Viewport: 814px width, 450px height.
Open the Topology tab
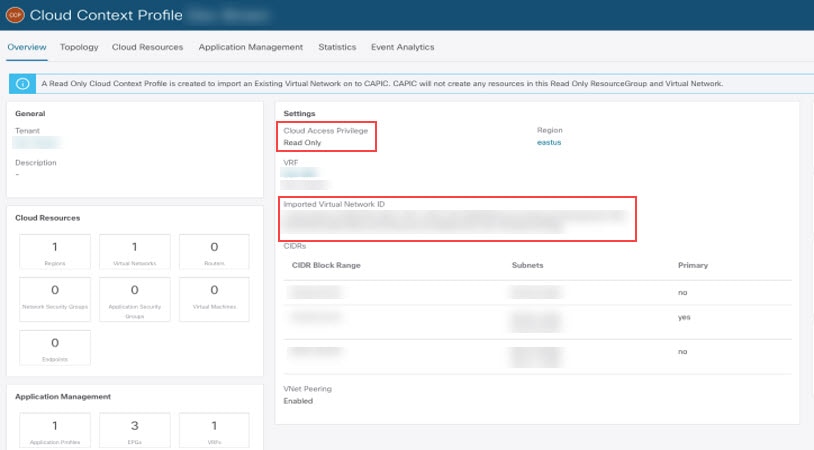79,47
